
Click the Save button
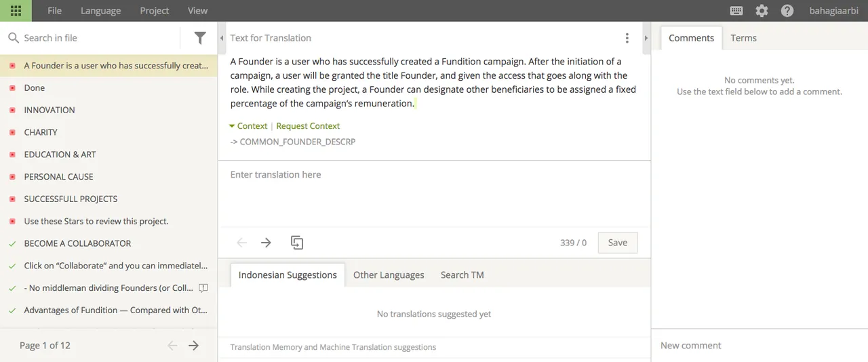618,243
